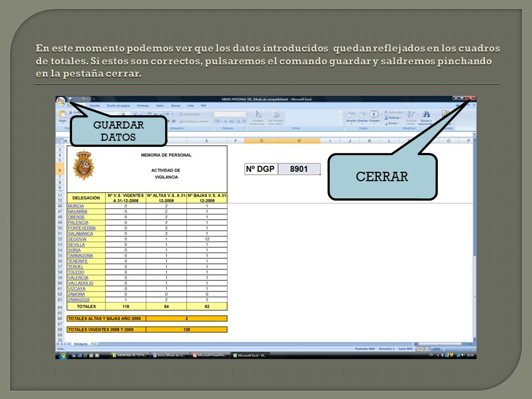This screenshot has width=532, height=399.
Task: Click the ZARAGOZA delegation link
Action: coord(79,300)
